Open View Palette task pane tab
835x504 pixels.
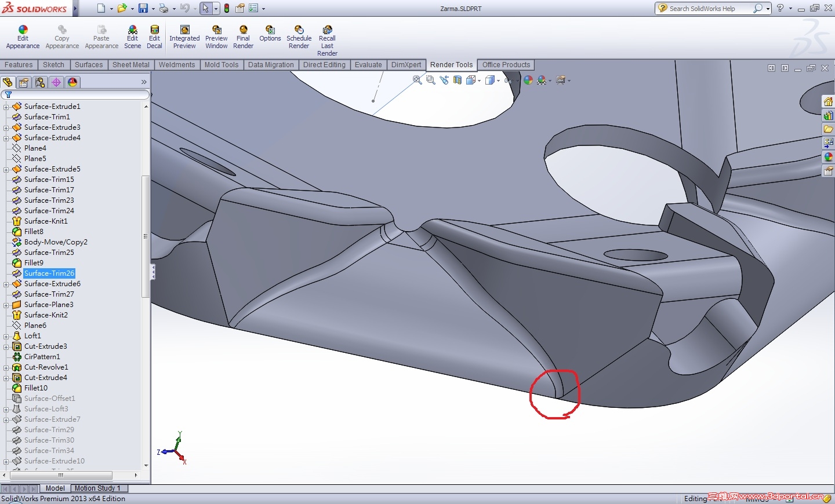coord(829,143)
